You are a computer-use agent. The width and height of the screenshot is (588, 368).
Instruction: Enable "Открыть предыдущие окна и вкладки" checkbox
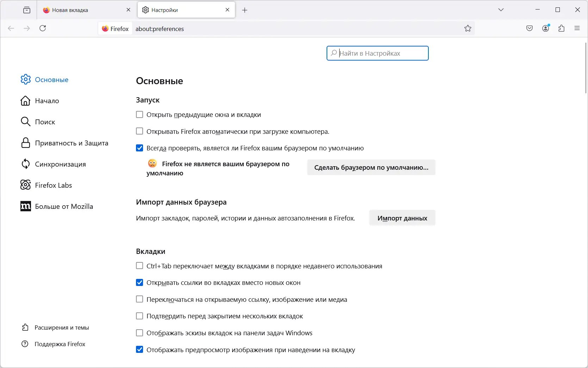pos(140,115)
